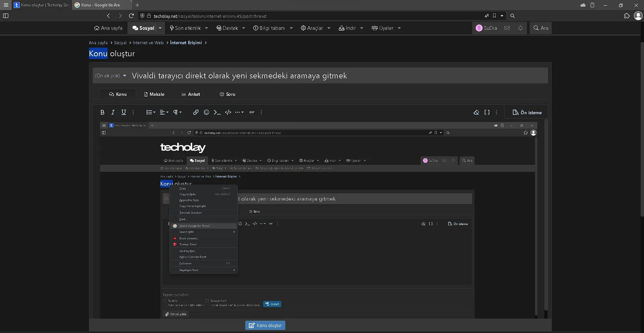
Task: Click the Ara search button
Action: coord(541,28)
